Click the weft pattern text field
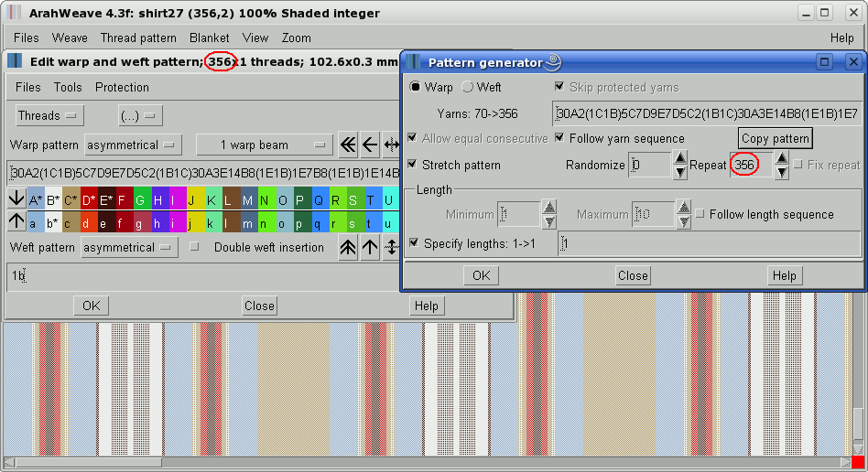 pos(203,275)
